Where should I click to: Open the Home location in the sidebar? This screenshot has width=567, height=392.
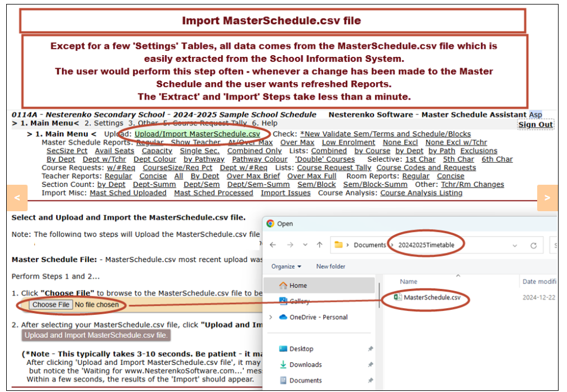point(298,286)
